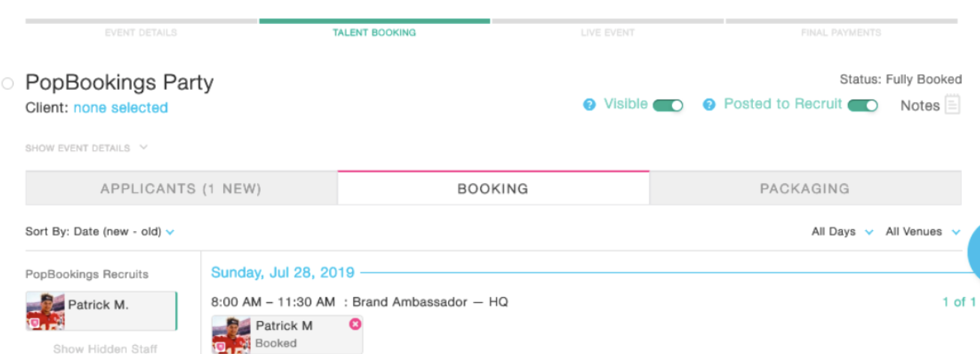This screenshot has width=980, height=354.
Task: Click the help icon beside Visible
Action: [590, 105]
